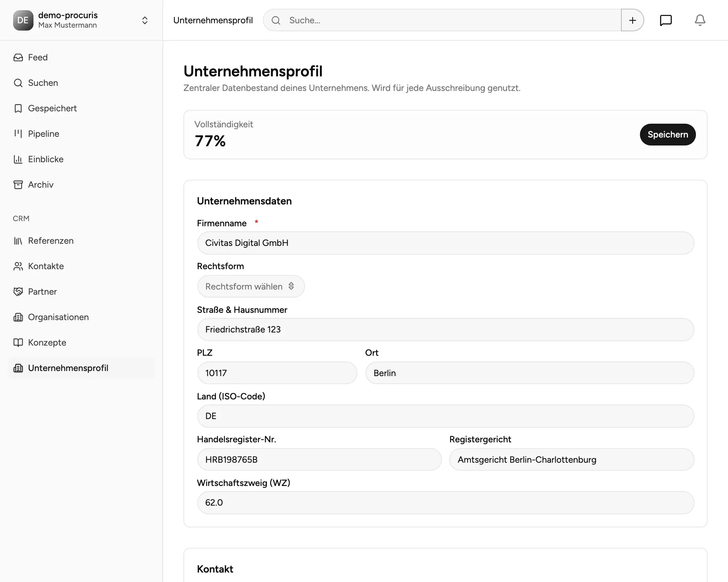Click the Suchen magnifier icon in sidebar

[x=18, y=83]
